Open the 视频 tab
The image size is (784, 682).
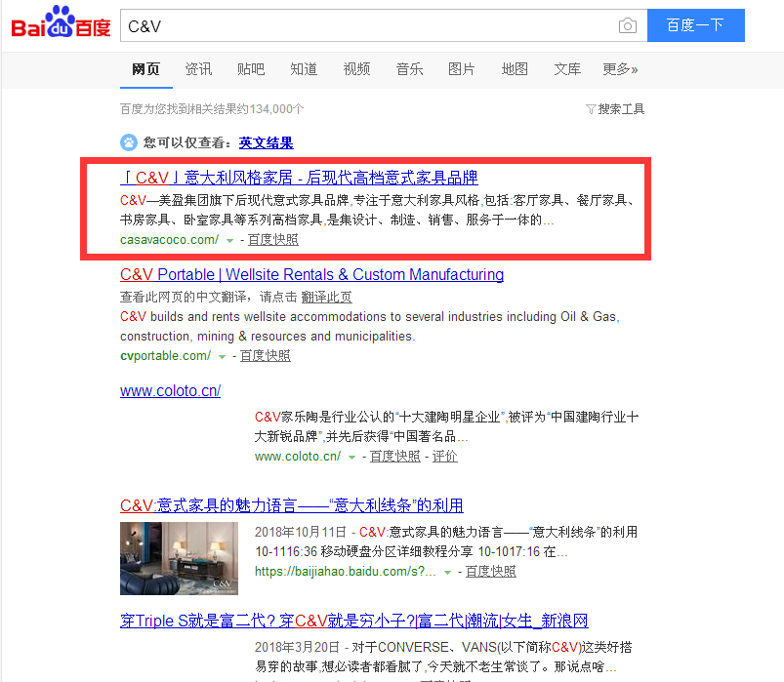[x=356, y=69]
